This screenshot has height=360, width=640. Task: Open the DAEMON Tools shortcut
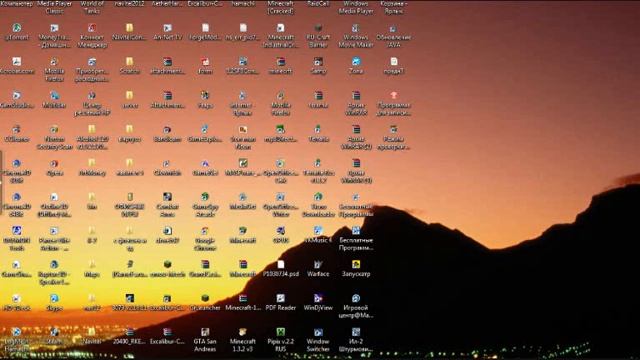point(17,231)
